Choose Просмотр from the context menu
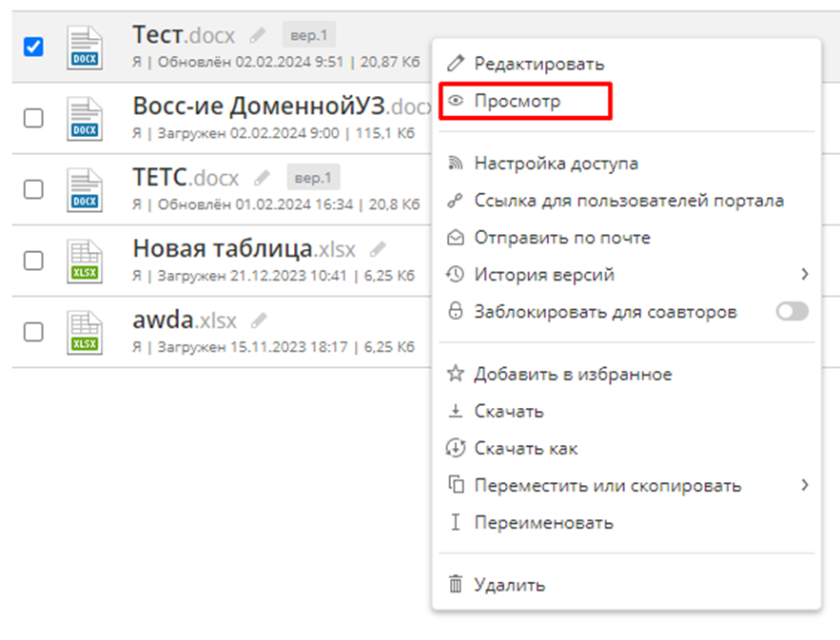Viewport: 840px width, 640px height. coord(518,101)
